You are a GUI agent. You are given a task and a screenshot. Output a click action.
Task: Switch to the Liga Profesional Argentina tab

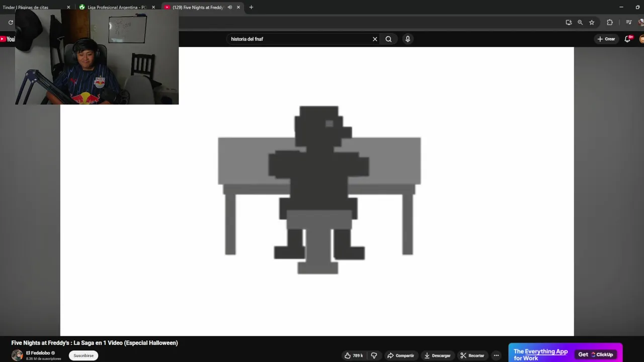tap(117, 8)
